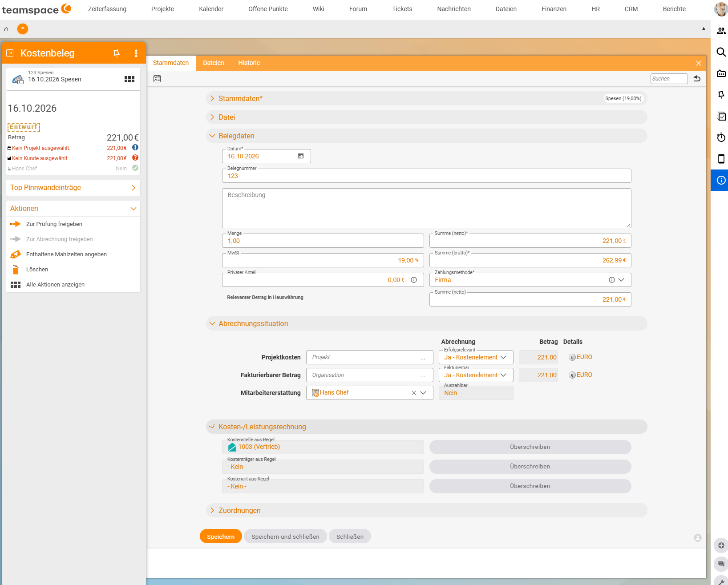This screenshot has width=728, height=585.
Task: Expand the Zuordnungen section
Action: click(426, 510)
